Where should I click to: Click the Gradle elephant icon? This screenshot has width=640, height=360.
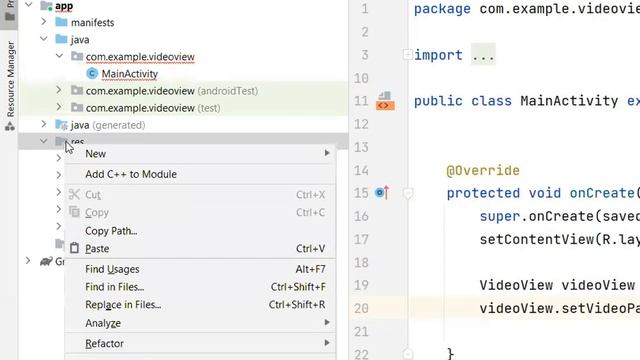(47, 261)
